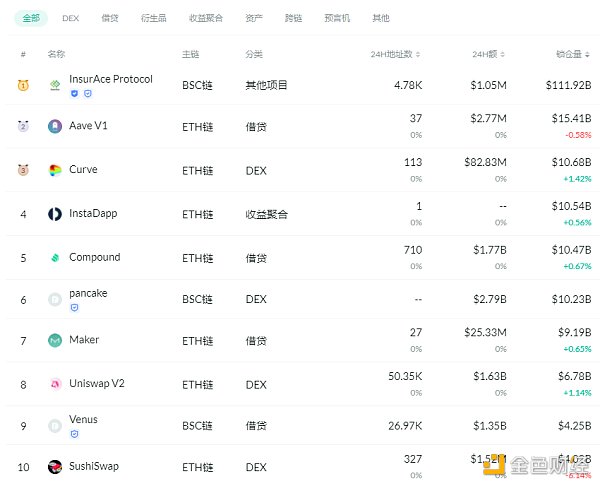Click the Compound green logo icon

[x=55, y=257]
